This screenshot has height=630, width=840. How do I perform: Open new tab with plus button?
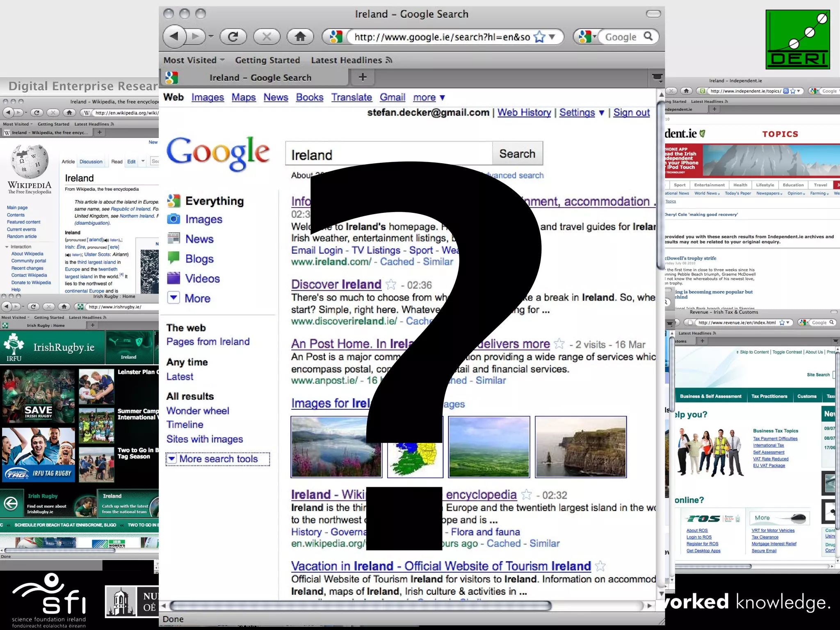click(x=363, y=77)
